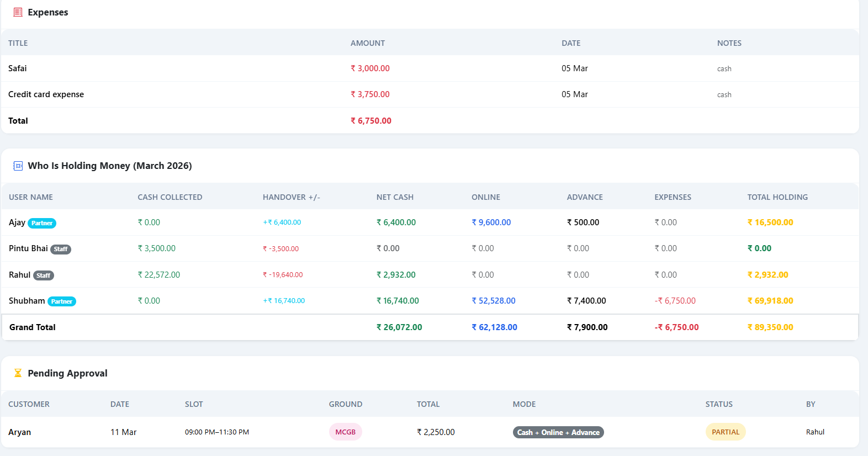Click the PARTIAL status badge
Screen dimensions: 868x456
point(725,432)
